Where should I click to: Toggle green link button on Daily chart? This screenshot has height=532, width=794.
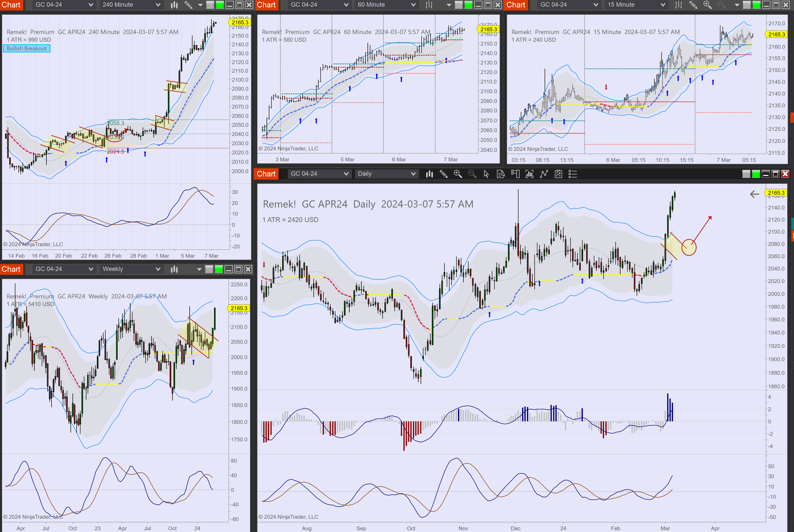(x=756, y=174)
